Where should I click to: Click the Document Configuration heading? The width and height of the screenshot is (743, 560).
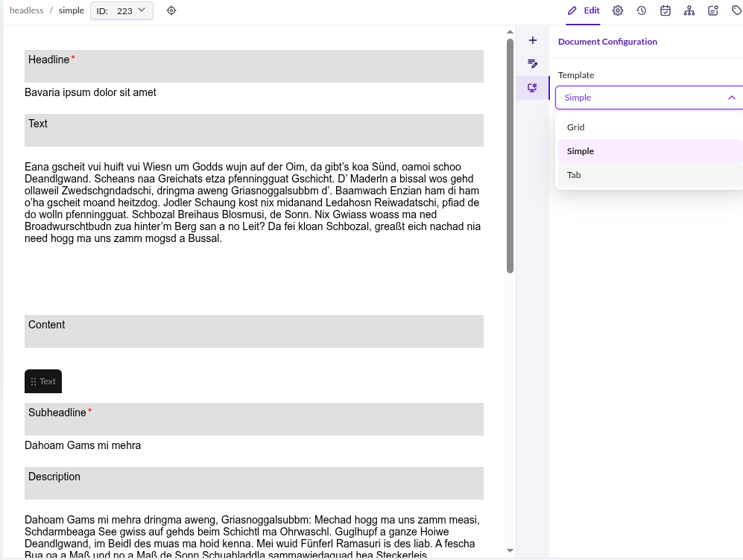607,42
